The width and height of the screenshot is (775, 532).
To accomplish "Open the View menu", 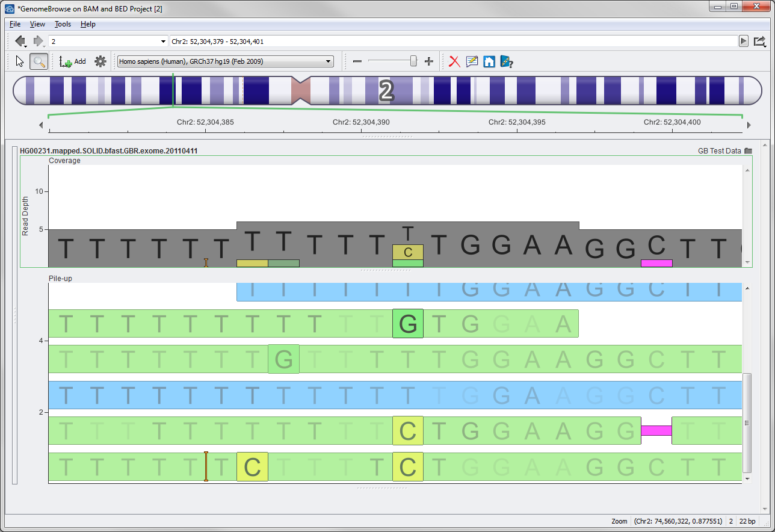I will (x=37, y=24).
